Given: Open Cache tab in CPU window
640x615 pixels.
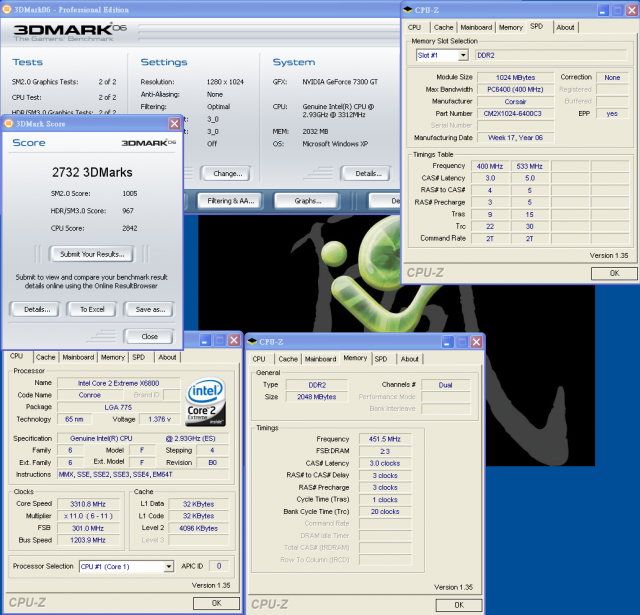Looking at the screenshot, I should (x=45, y=357).
